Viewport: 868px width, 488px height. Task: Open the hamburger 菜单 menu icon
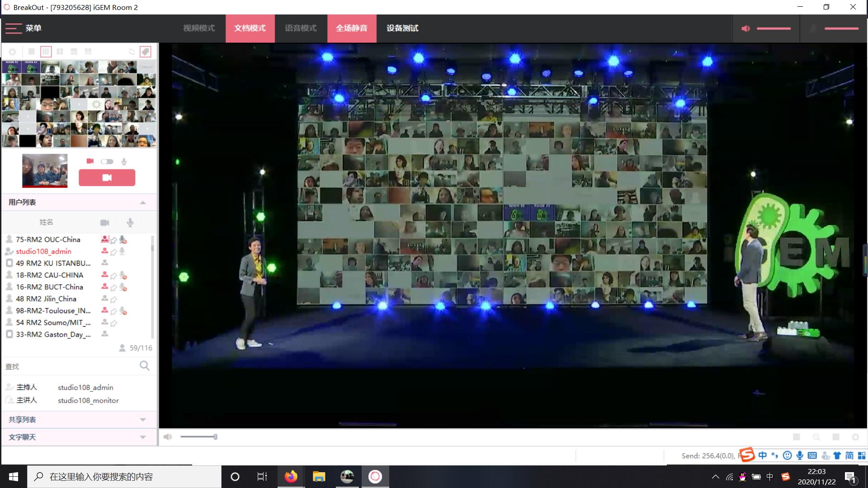pyautogui.click(x=14, y=28)
